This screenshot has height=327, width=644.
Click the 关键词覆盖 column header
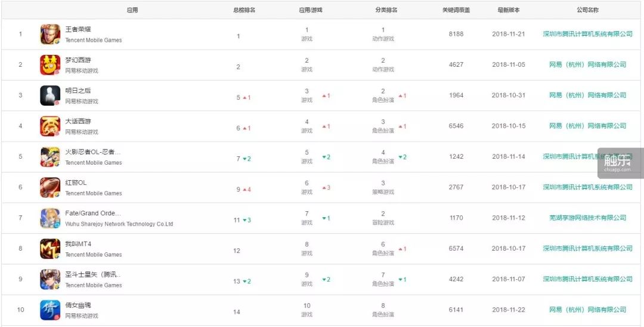[456, 10]
